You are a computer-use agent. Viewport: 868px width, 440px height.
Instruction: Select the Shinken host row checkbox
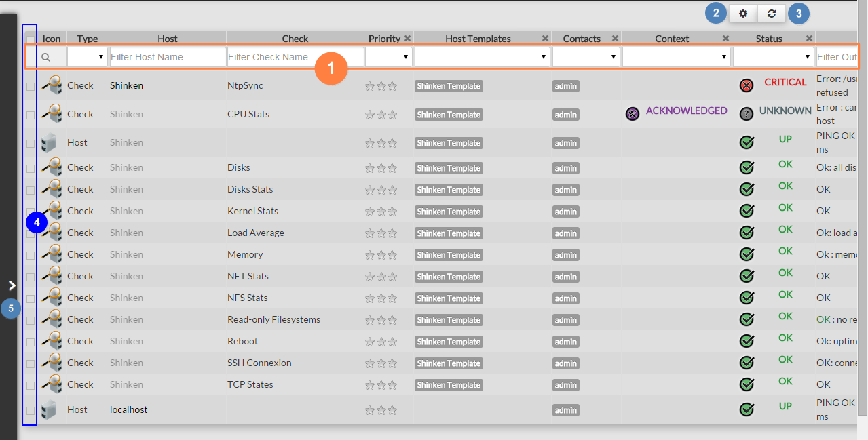click(31, 143)
